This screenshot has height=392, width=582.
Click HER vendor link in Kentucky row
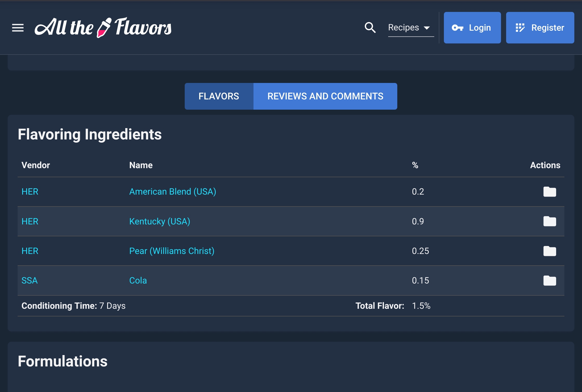(30, 221)
